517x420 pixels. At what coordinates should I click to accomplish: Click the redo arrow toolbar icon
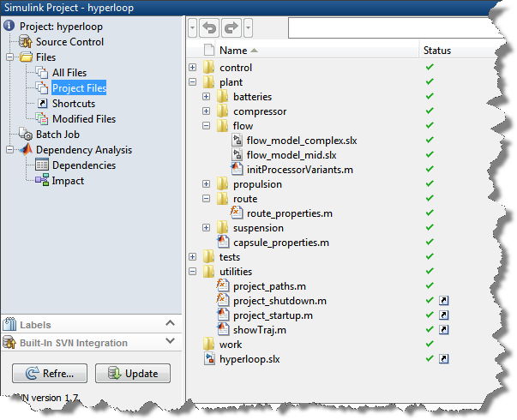coord(230,27)
